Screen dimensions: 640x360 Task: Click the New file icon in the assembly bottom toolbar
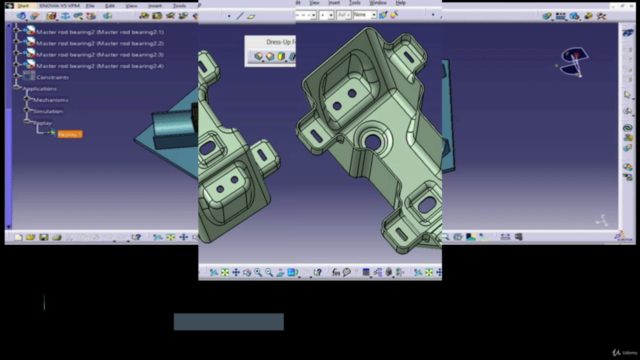[18, 237]
